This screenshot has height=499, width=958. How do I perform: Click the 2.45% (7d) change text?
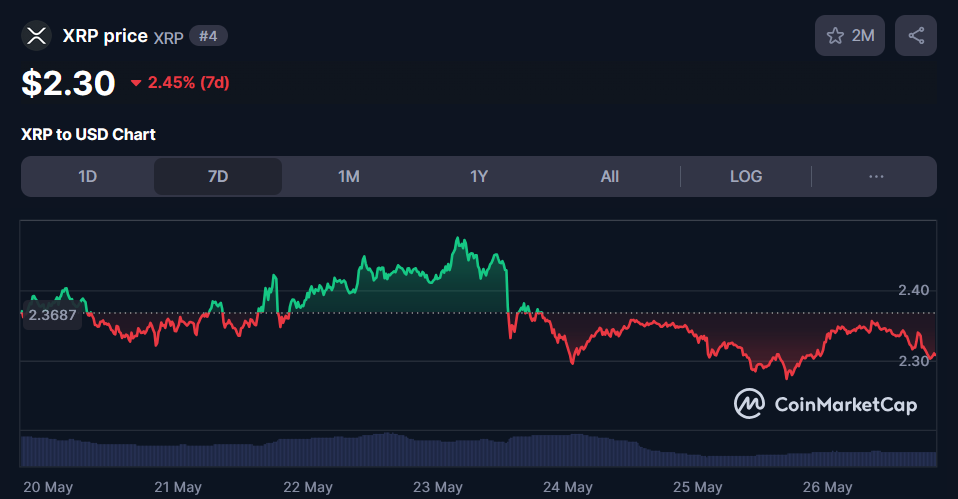pos(188,82)
